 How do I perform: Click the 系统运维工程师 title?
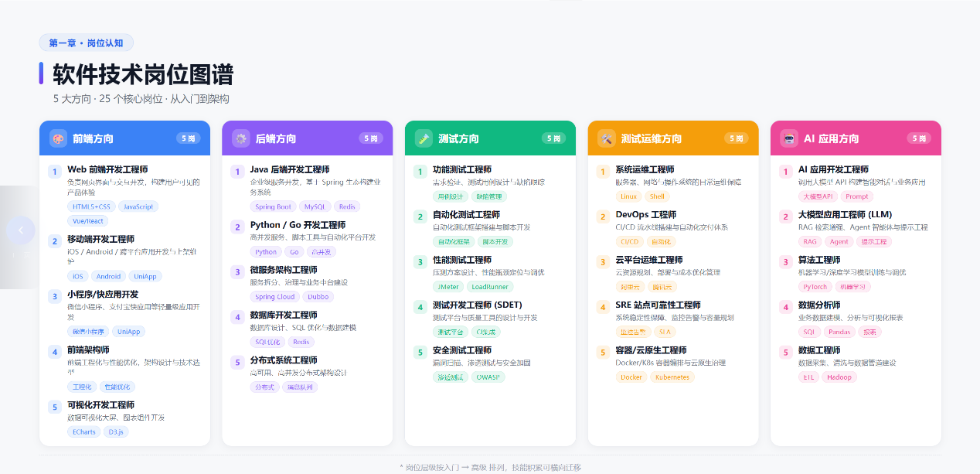[x=645, y=169]
